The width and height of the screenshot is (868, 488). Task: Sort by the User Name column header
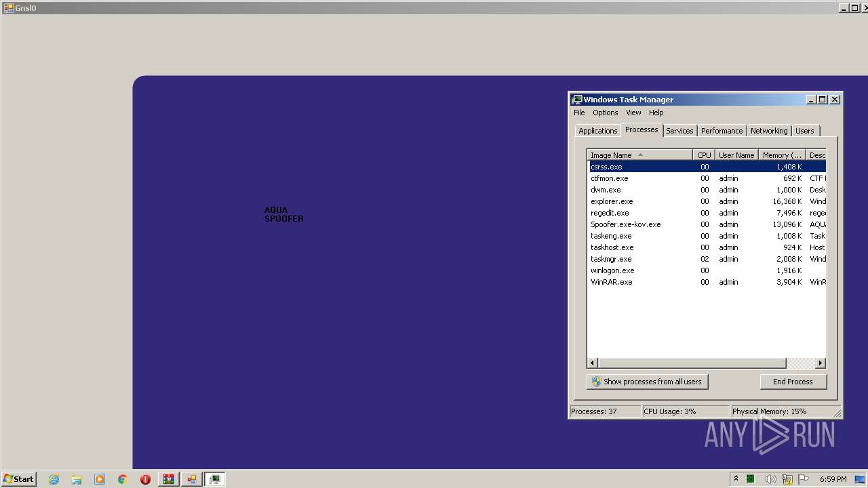click(x=736, y=155)
